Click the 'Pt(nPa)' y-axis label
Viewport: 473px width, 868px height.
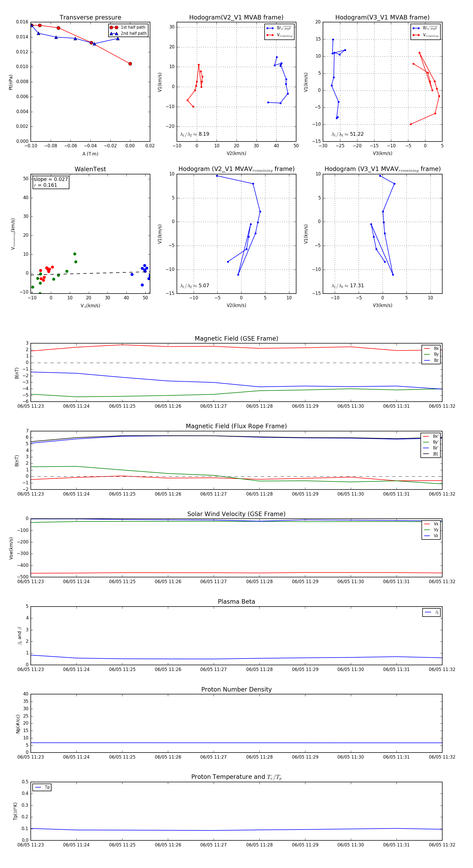pos(11,82)
